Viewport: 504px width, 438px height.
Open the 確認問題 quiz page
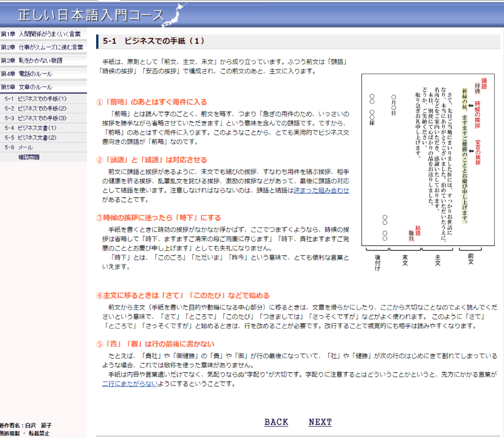pyautogui.click(x=29, y=157)
